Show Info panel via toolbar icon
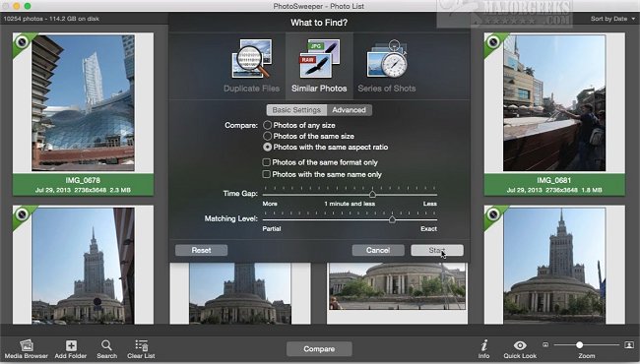 484,345
